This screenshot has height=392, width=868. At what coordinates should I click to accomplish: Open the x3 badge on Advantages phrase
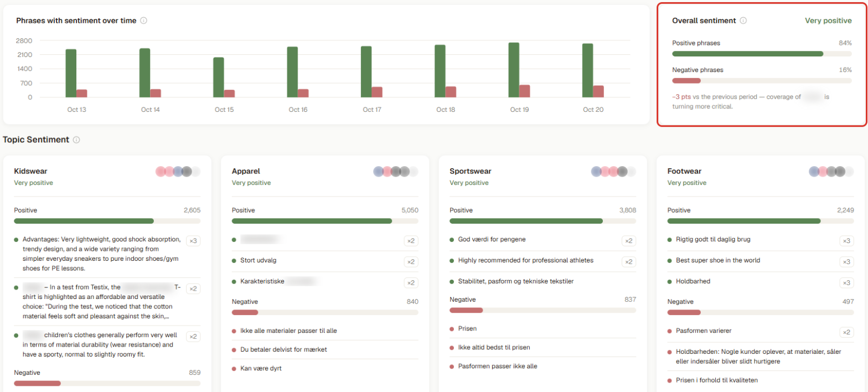point(193,241)
